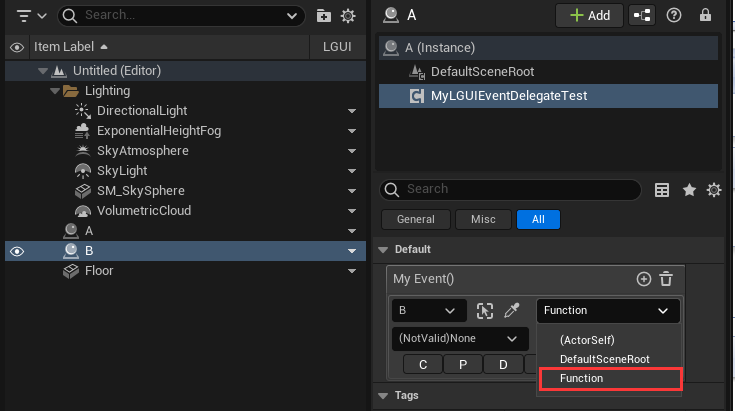Screen dimensions: 735x411
Task: Toggle visibility eye for actor B
Action: point(17,251)
